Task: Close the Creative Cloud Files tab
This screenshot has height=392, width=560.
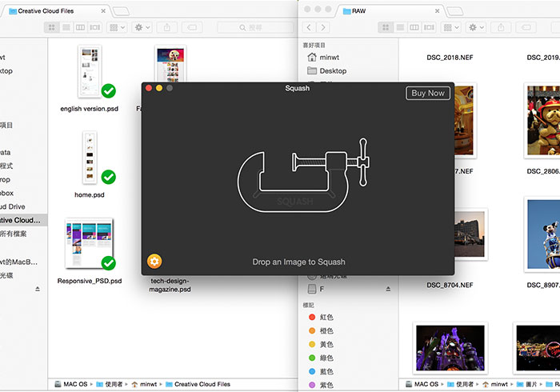Action: pos(103,11)
